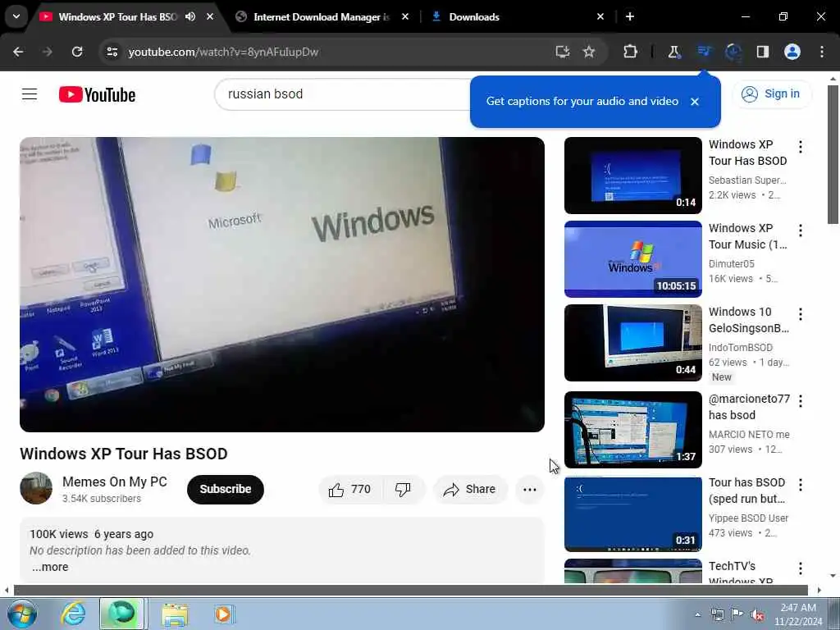The height and width of the screenshot is (630, 840).
Task: Close the Downloads tab
Action: (600, 16)
